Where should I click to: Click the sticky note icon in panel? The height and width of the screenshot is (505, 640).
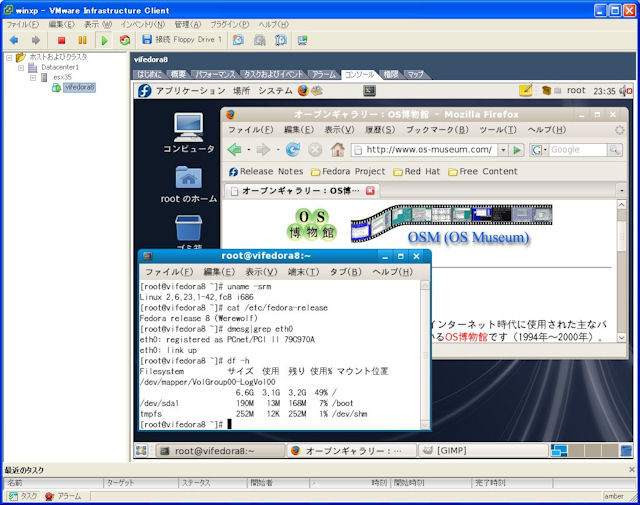(x=525, y=90)
